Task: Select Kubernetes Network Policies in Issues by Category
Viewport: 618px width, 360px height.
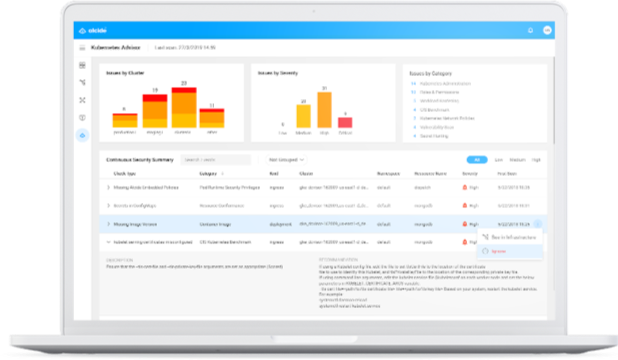Action: (447, 118)
